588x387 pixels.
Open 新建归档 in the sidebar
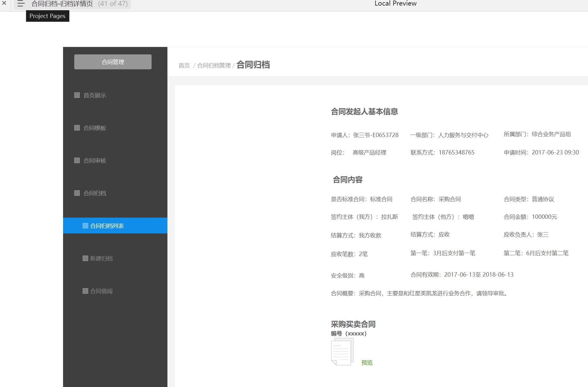(101, 259)
